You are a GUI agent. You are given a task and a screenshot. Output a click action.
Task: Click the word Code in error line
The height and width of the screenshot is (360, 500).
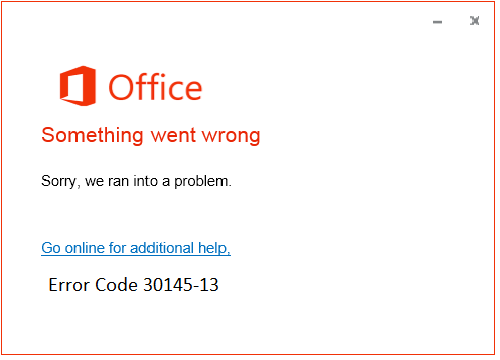point(116,285)
